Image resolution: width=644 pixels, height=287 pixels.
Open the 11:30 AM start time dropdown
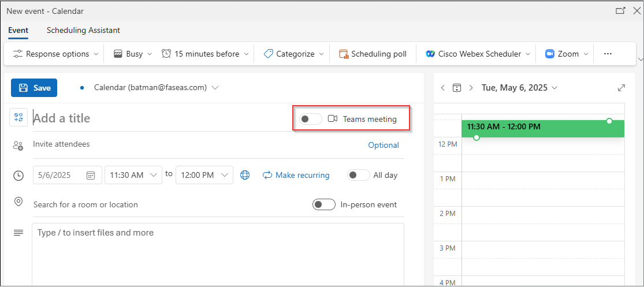pos(132,175)
